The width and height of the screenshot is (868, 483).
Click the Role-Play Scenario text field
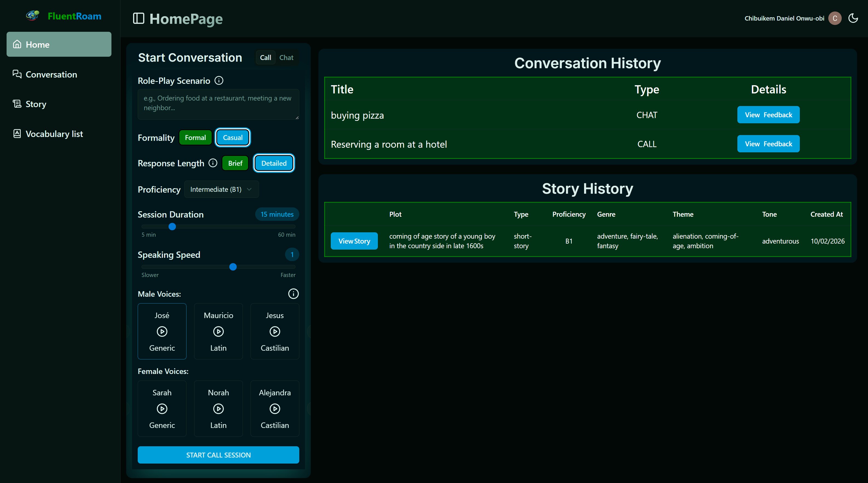coord(218,104)
